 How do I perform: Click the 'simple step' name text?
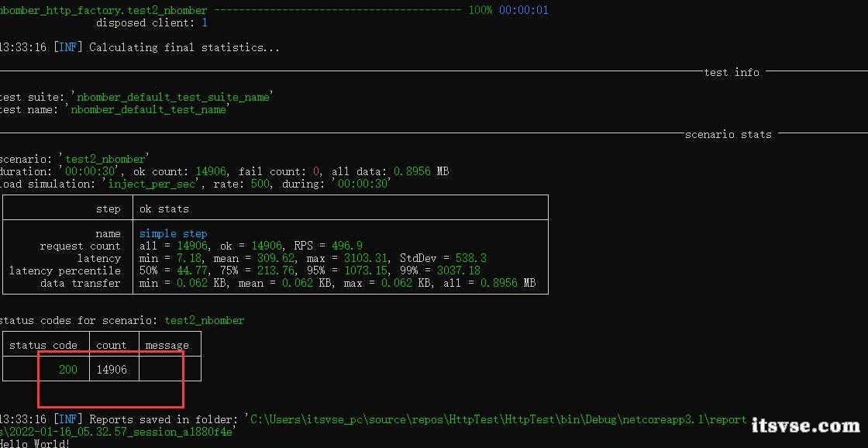click(174, 234)
